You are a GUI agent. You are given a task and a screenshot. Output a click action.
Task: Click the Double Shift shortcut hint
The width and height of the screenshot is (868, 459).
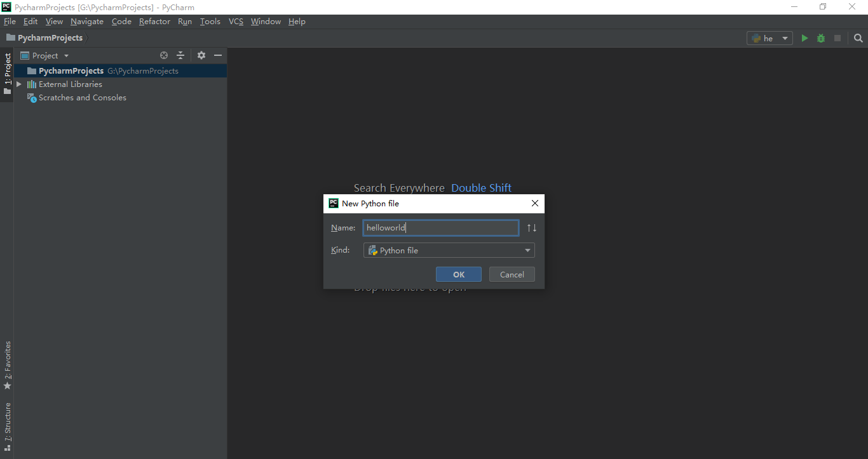point(481,188)
